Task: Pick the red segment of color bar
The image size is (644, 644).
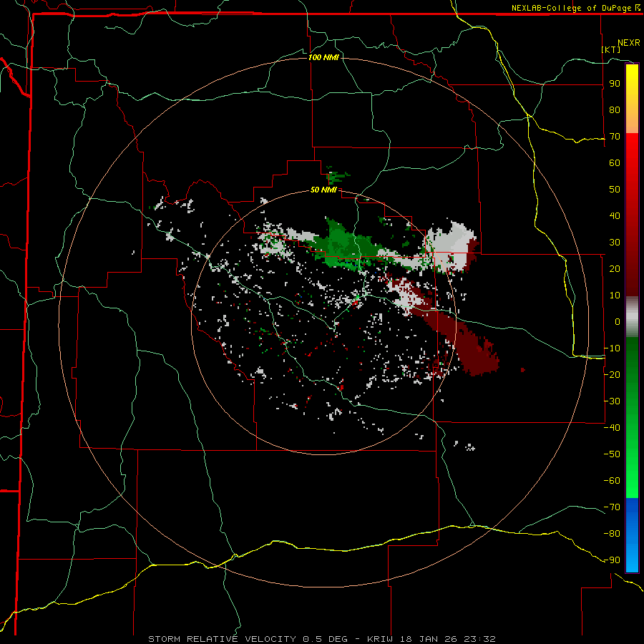Action: click(632, 215)
